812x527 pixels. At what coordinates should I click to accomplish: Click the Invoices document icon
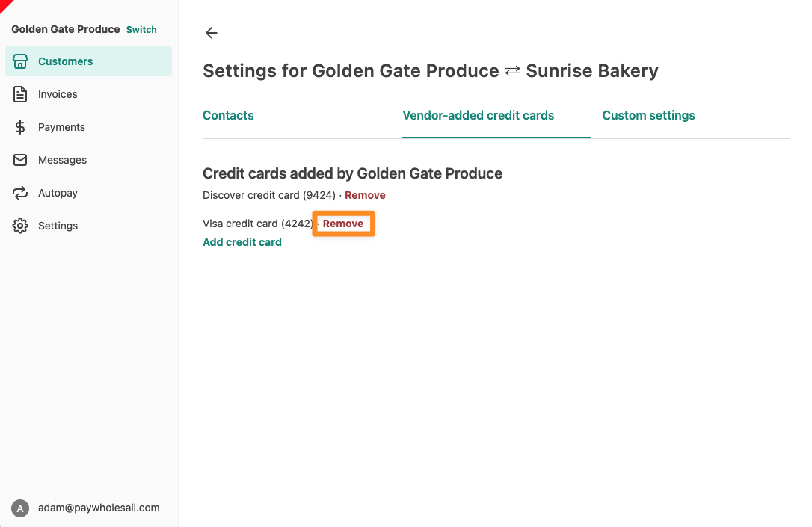point(20,94)
